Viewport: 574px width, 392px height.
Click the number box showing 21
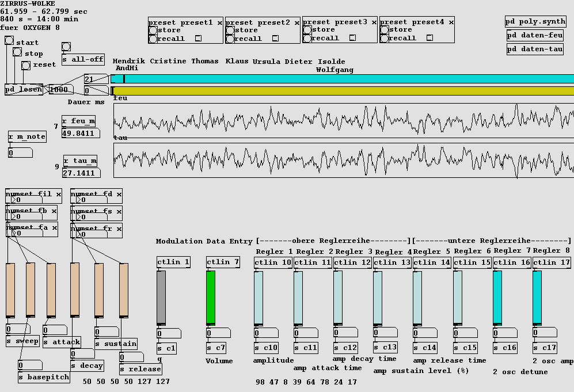click(96, 79)
